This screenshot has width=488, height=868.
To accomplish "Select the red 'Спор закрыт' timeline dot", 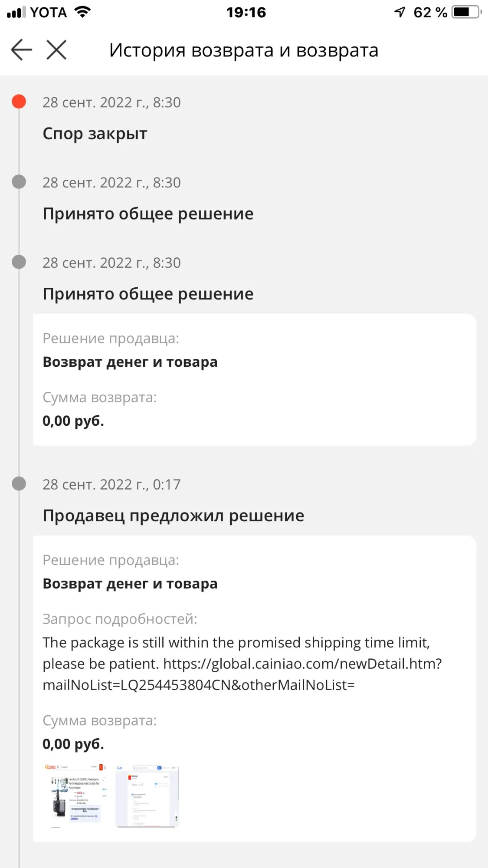I will point(19,102).
